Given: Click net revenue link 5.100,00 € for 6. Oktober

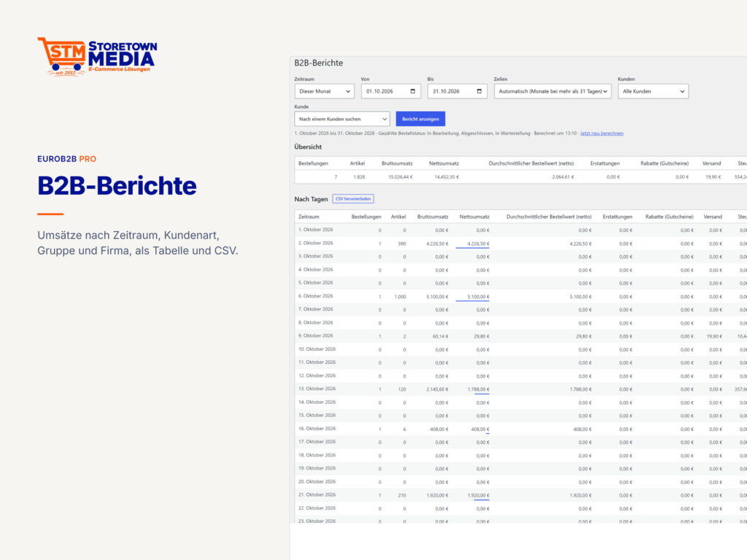Looking at the screenshot, I should pos(478,297).
